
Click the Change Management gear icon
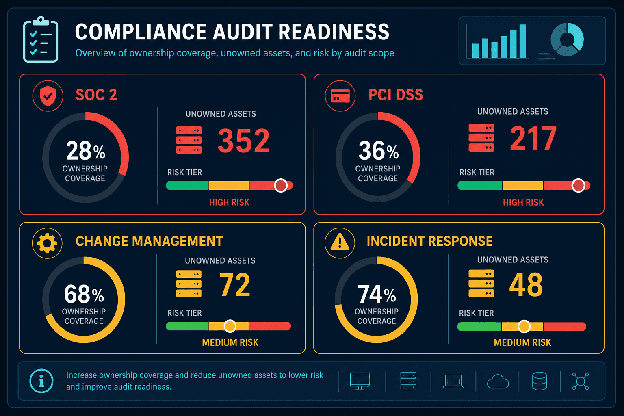[47, 243]
